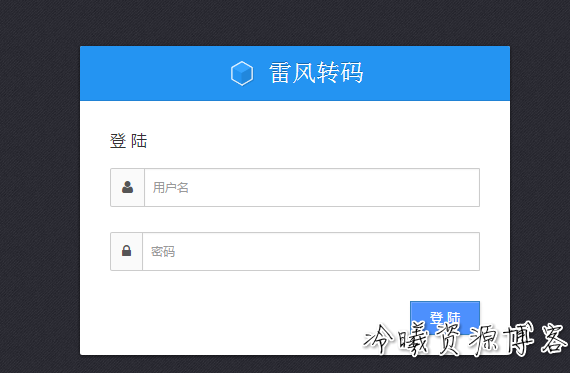Click the 雷风转码 header title text

pyautogui.click(x=316, y=73)
